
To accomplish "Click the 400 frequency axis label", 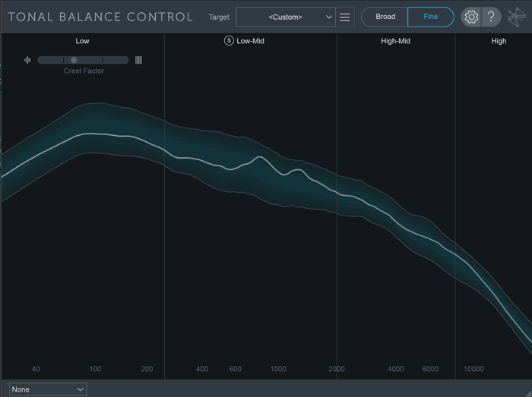I will 202,369.
